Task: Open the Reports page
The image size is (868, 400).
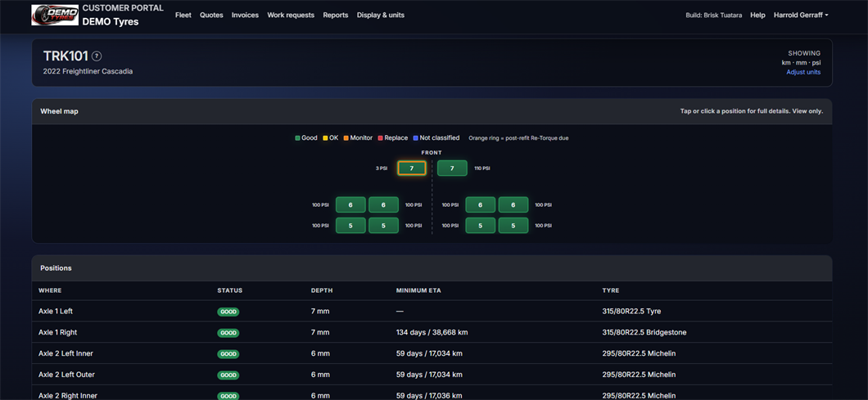Action: [x=336, y=15]
